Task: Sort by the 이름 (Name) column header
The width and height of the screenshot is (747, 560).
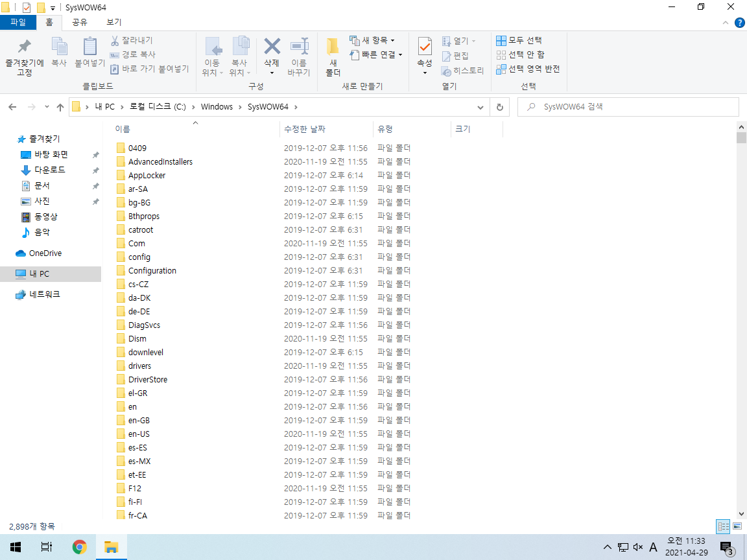Action: click(x=123, y=129)
